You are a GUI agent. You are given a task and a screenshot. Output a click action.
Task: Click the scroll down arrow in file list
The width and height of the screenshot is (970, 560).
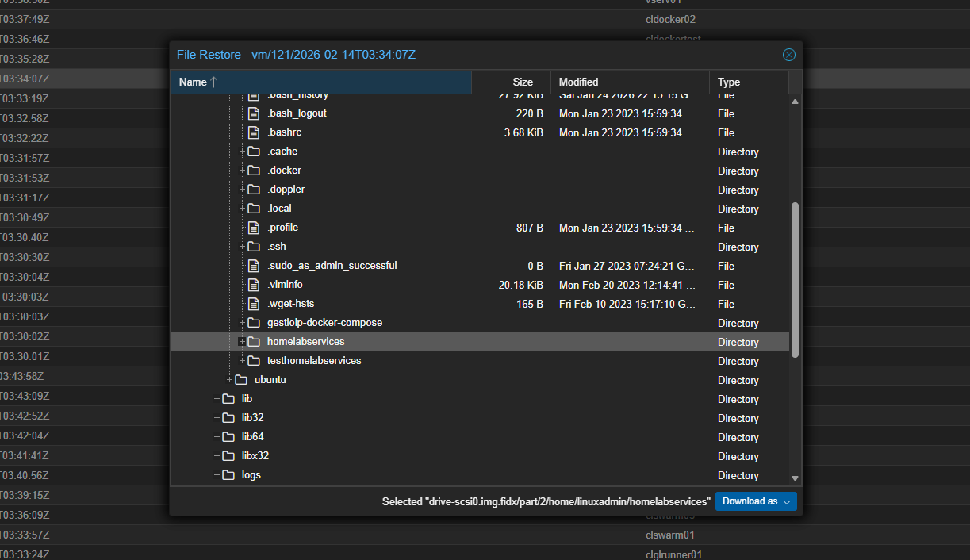click(796, 478)
